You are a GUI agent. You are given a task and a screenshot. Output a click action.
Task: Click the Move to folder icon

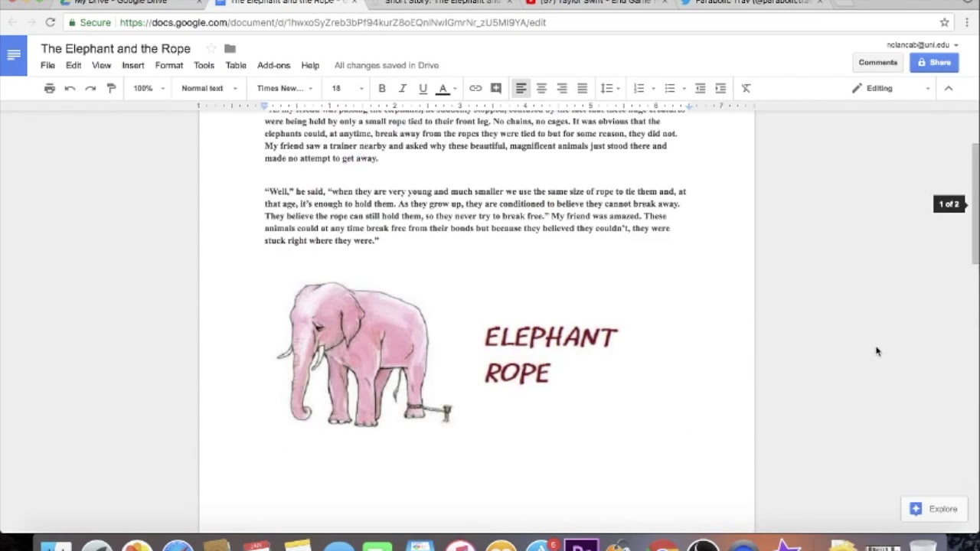coord(230,49)
